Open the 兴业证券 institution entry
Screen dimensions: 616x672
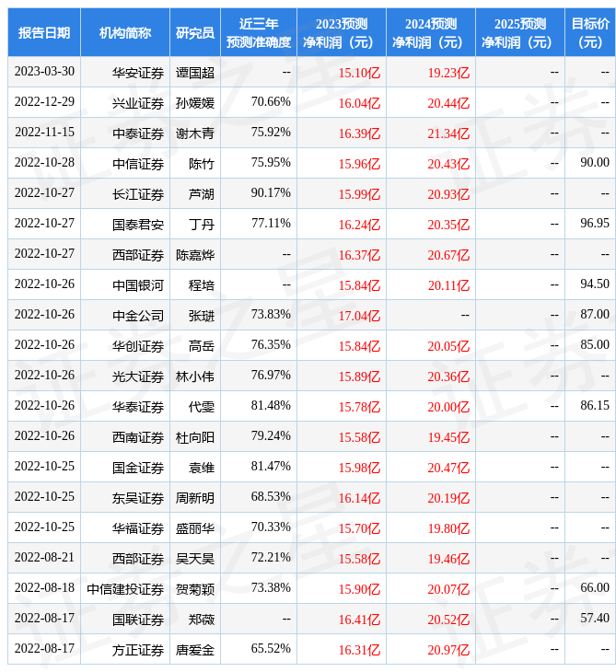138,103
